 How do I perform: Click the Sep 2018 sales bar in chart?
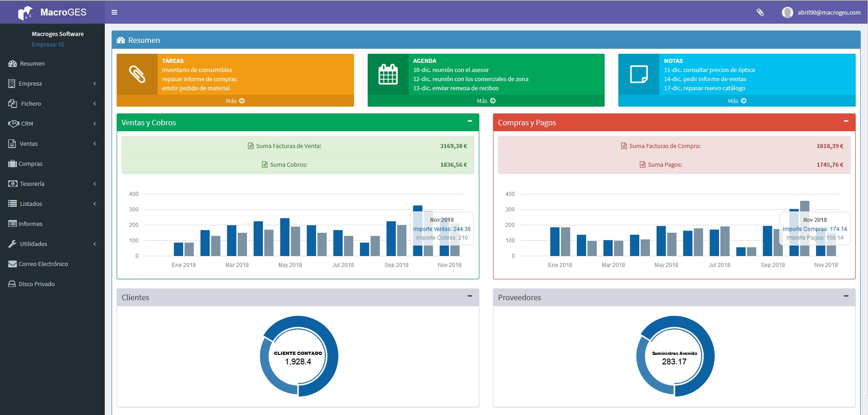(x=391, y=239)
